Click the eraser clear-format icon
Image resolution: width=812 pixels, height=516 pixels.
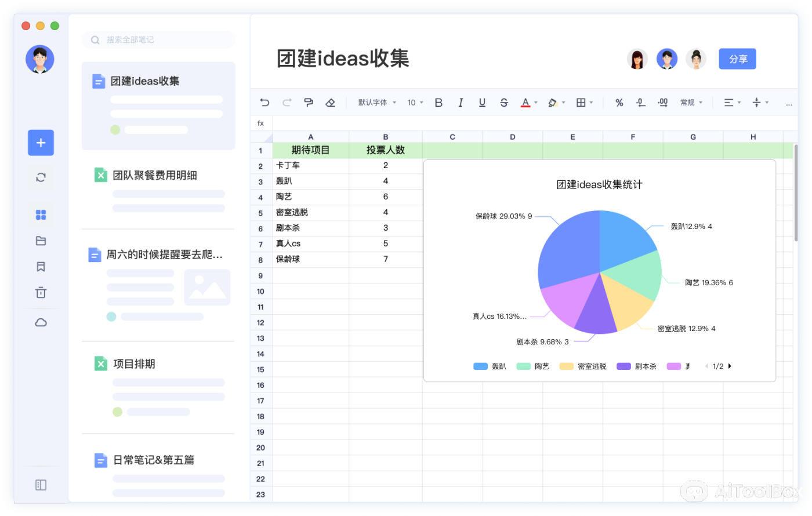(x=330, y=103)
